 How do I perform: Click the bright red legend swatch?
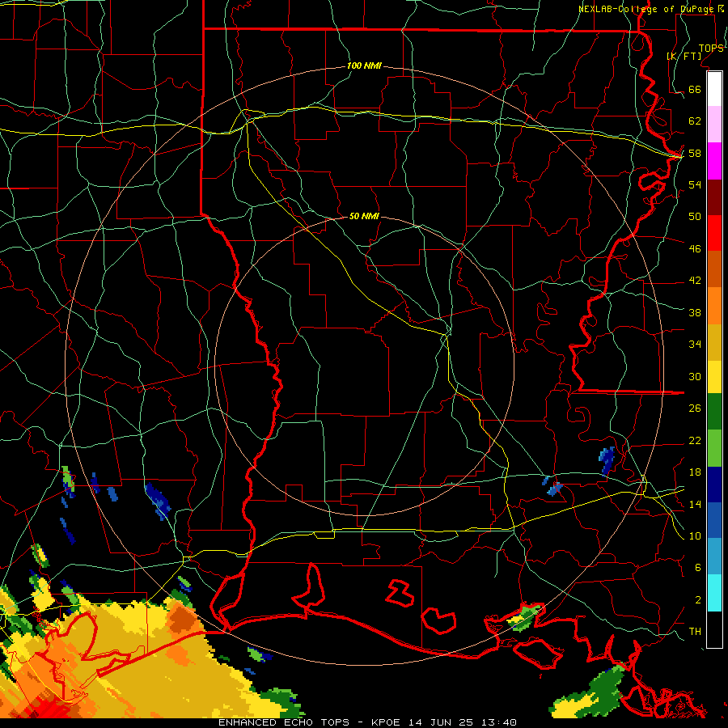(714, 233)
